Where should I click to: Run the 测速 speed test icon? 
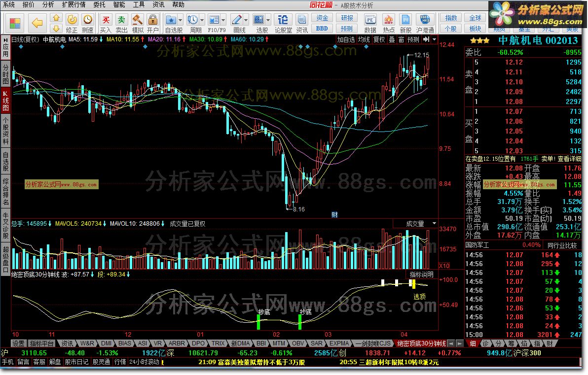tap(87, 24)
